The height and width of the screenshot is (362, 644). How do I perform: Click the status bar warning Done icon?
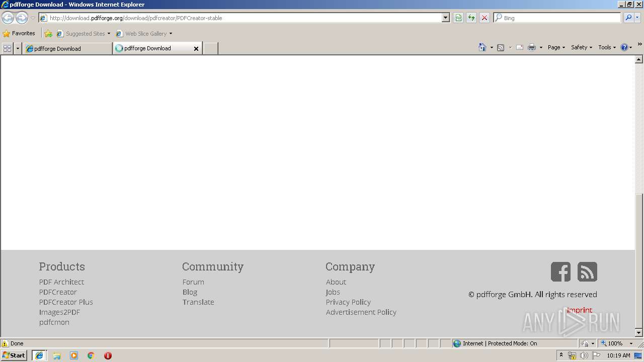coord(5,343)
